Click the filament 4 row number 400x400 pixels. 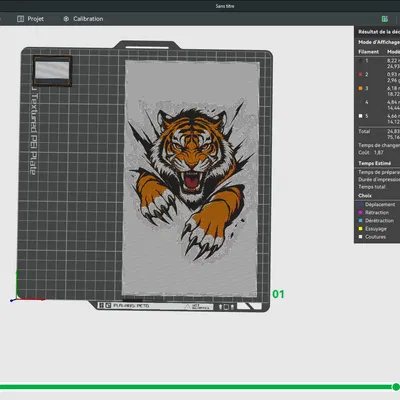coord(367,102)
